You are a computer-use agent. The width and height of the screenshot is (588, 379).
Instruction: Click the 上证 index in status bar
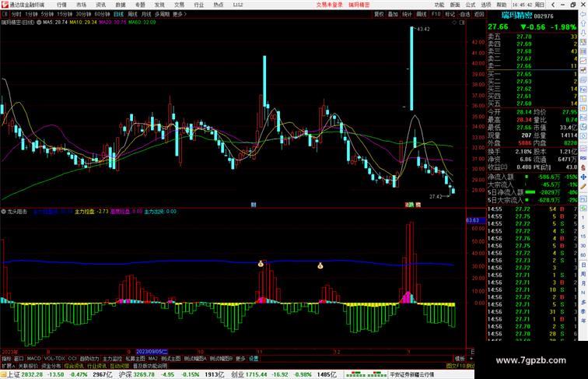(x=13, y=374)
